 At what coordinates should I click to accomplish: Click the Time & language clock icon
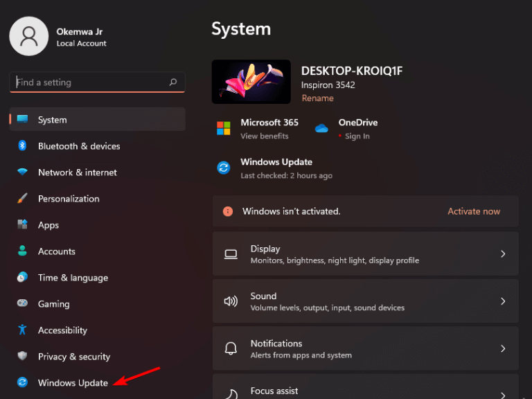click(x=22, y=277)
